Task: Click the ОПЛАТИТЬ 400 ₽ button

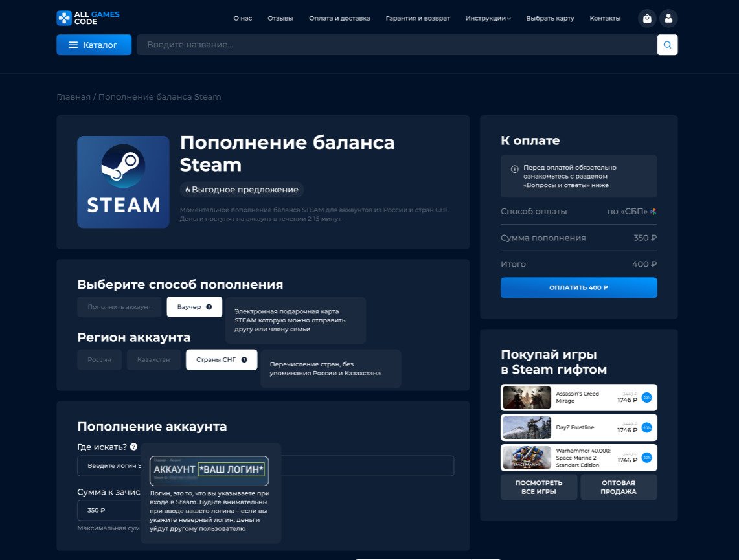Action: coord(579,287)
